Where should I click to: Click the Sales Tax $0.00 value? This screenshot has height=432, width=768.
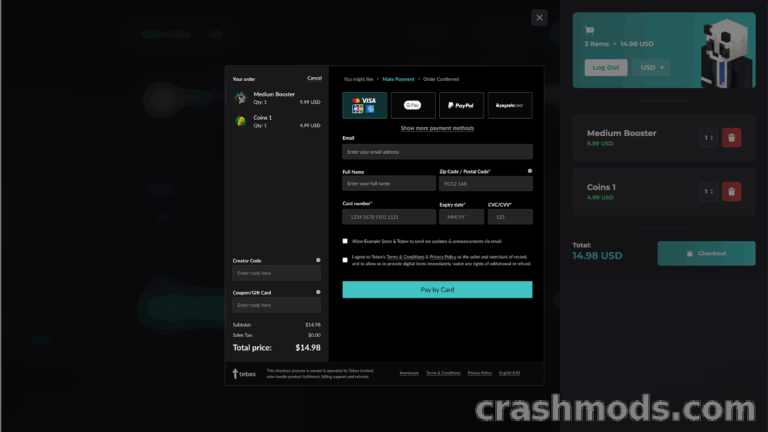tap(314, 335)
